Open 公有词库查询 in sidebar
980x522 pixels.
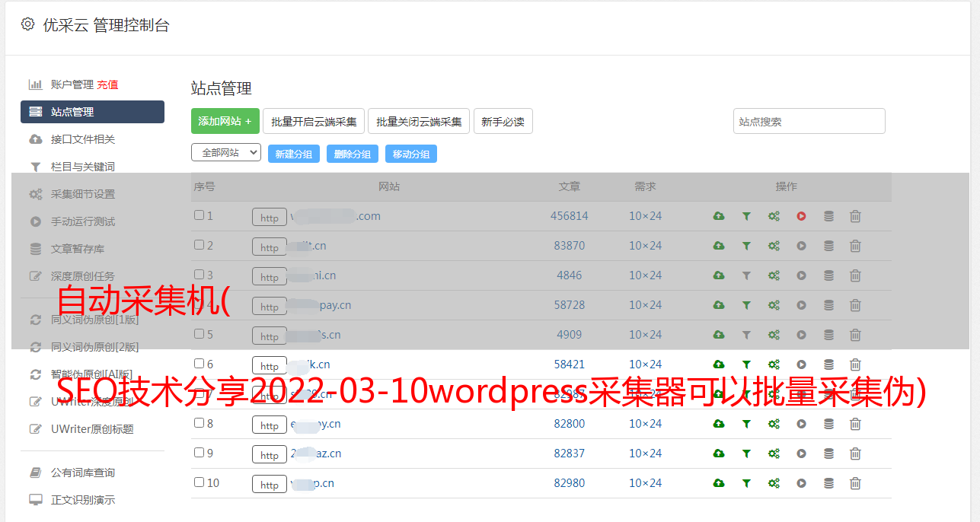point(83,473)
